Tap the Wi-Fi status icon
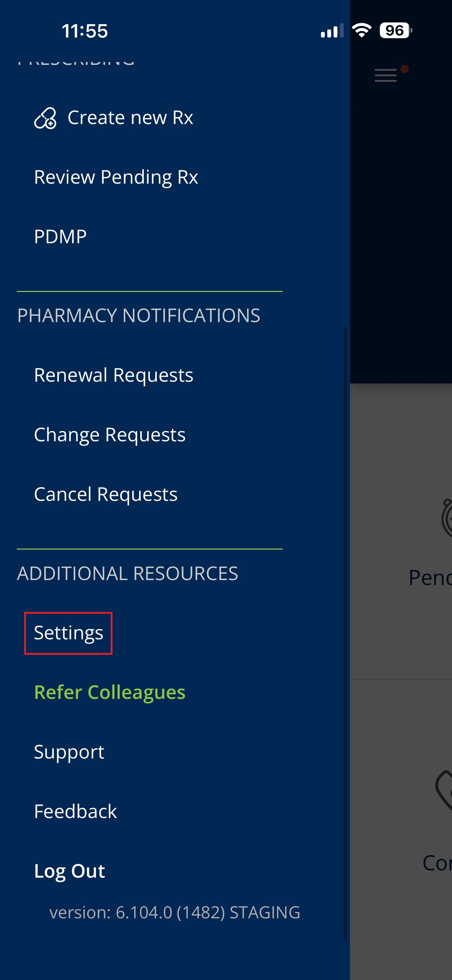Screen dimensions: 452x980 pos(362,30)
